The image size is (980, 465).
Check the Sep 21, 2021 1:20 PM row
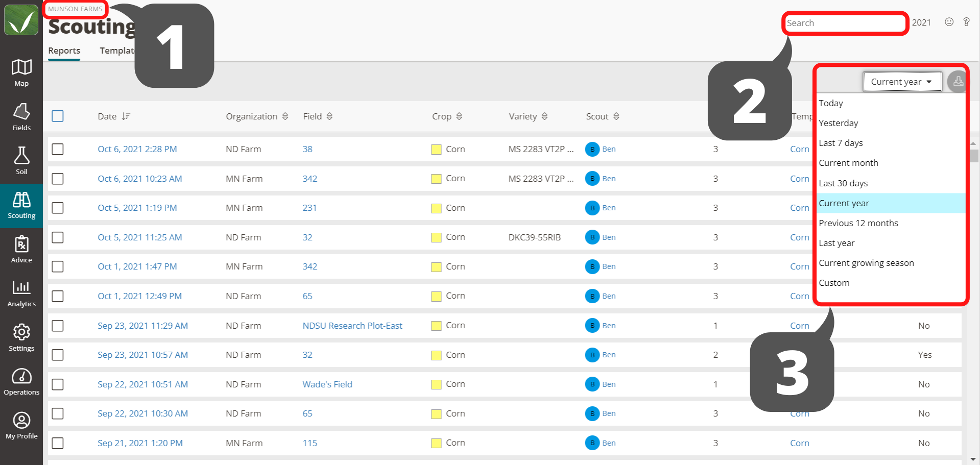(x=58, y=443)
